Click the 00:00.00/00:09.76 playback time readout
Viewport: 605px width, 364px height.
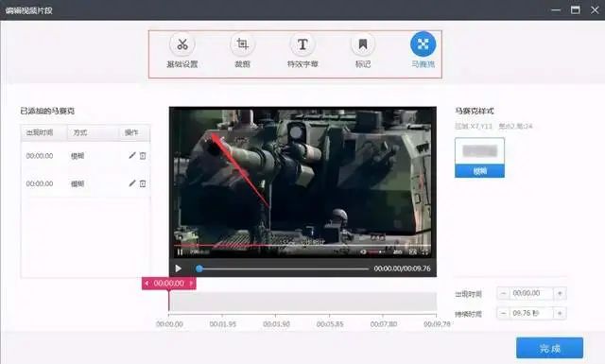tap(402, 269)
